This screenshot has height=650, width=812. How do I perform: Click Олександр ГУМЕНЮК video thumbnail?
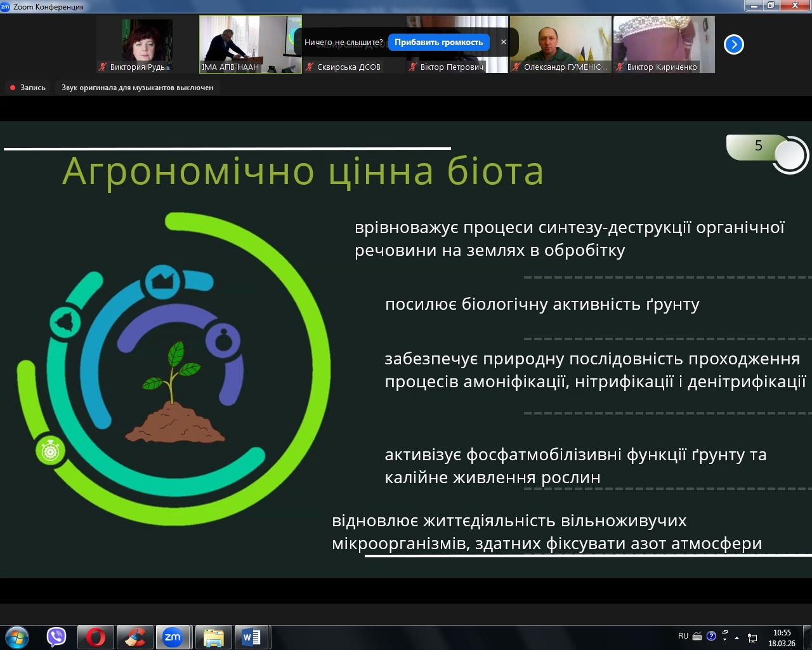560,44
